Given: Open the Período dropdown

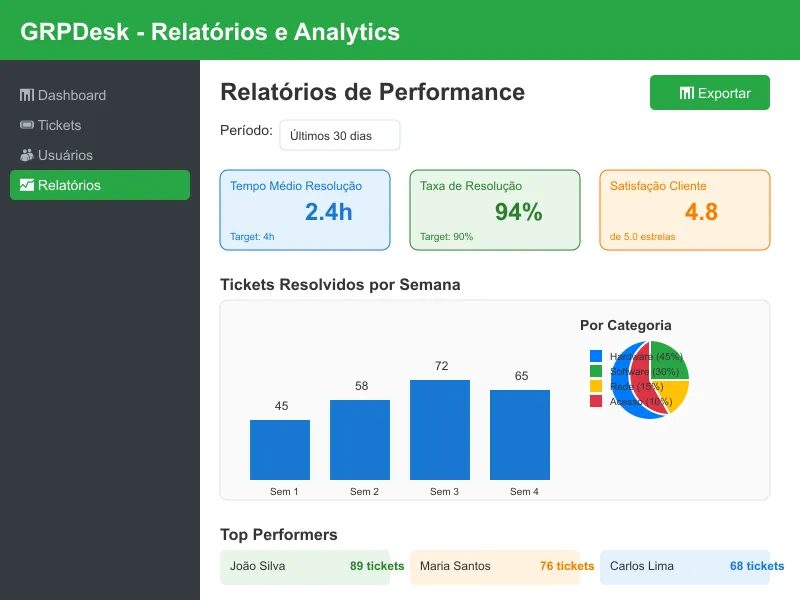Looking at the screenshot, I should tap(339, 135).
